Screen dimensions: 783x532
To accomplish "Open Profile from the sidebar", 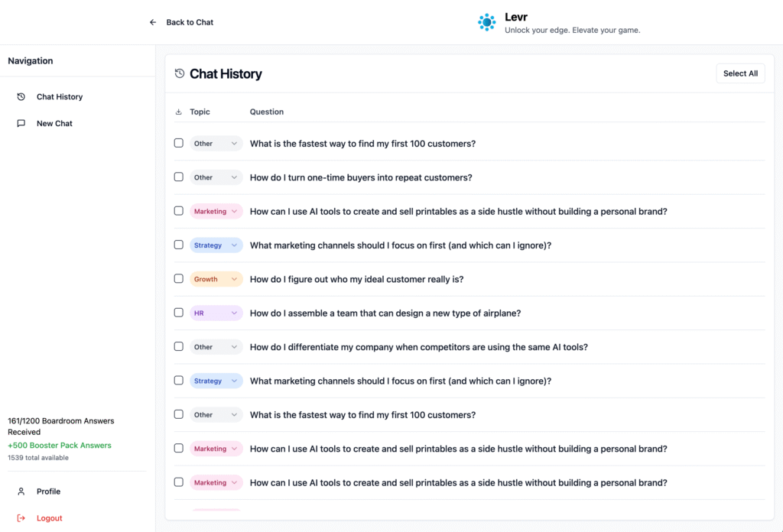I will [48, 491].
